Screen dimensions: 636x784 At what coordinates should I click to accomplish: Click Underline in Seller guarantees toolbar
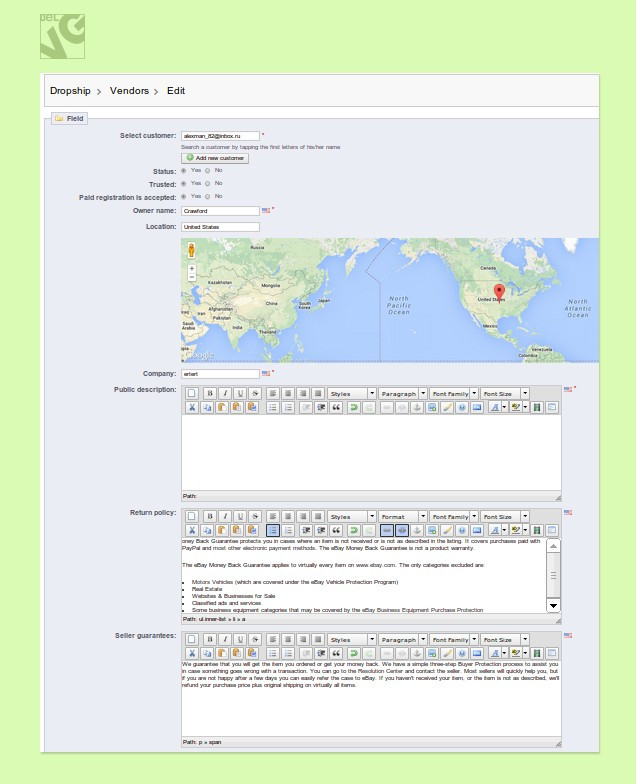click(240, 639)
